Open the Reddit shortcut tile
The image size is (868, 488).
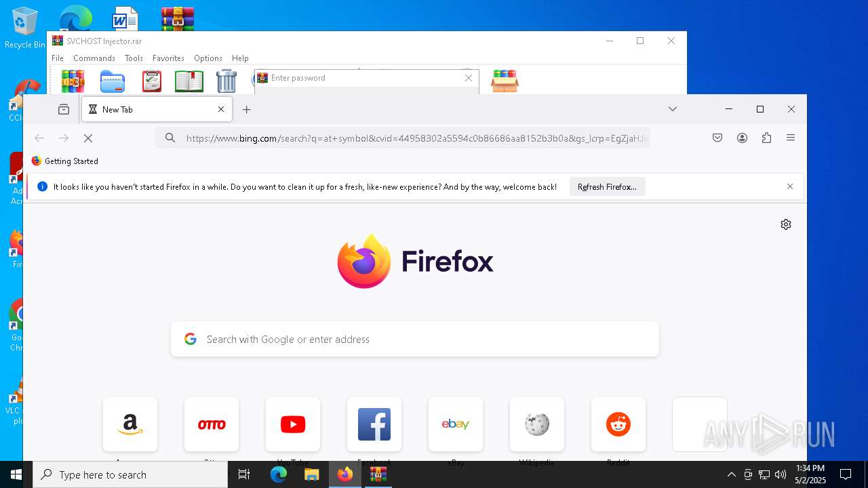618,424
